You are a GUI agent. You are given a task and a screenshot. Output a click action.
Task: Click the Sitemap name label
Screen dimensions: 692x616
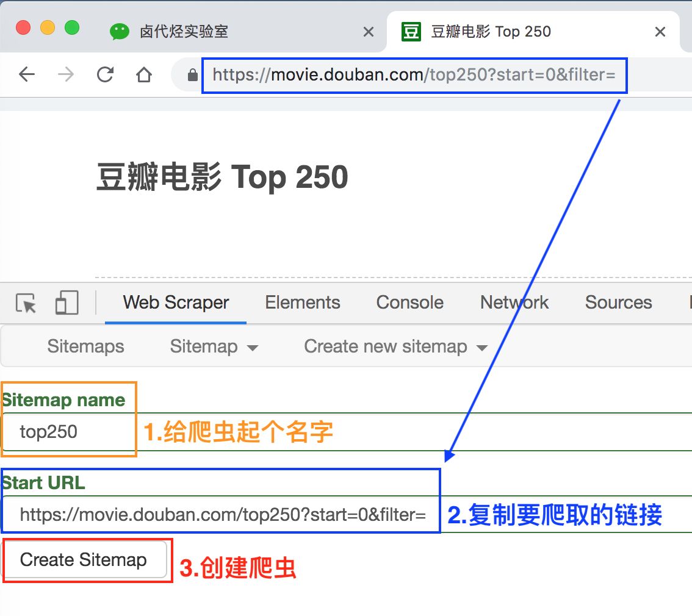pos(63,400)
